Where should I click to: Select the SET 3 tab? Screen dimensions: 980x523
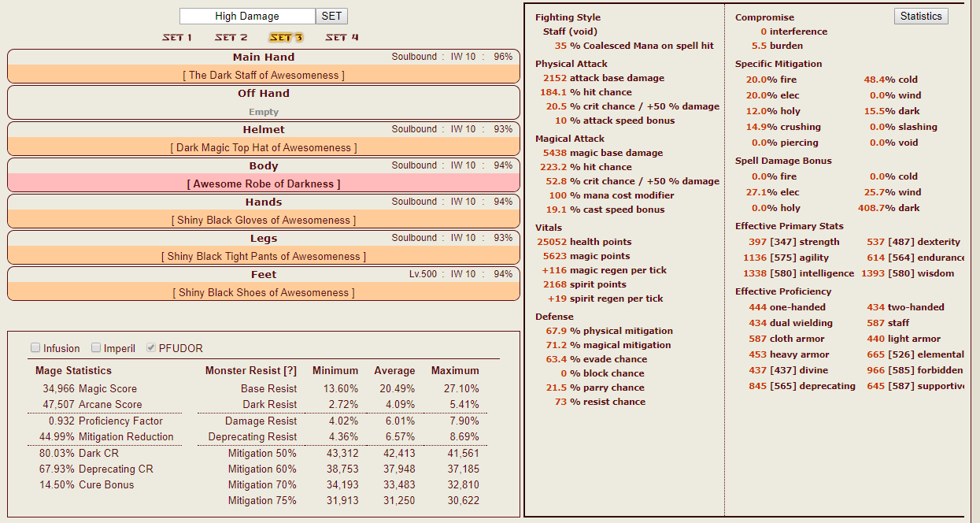pos(286,37)
